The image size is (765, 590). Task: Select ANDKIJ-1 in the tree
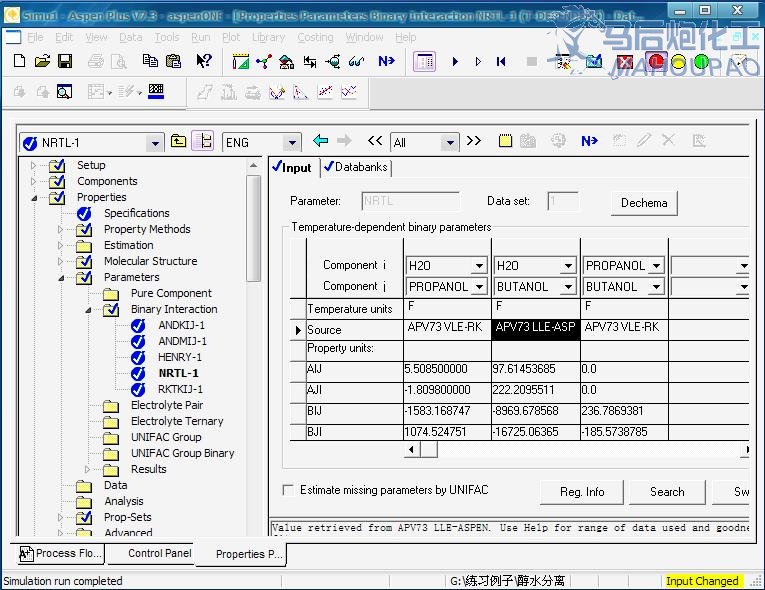[x=181, y=325]
